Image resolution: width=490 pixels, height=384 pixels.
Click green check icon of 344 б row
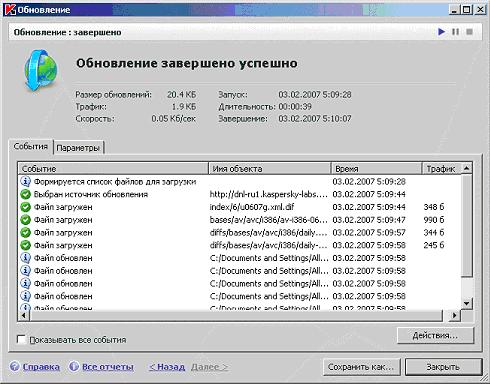25,232
